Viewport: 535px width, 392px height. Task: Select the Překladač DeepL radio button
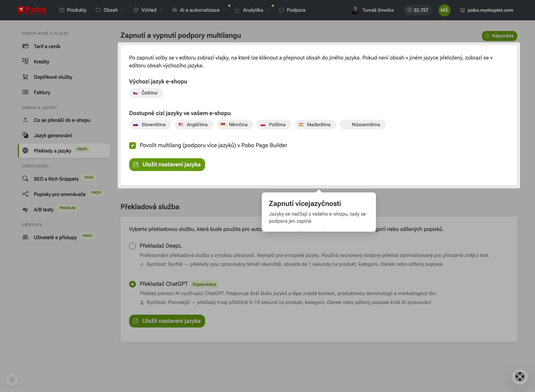(133, 246)
